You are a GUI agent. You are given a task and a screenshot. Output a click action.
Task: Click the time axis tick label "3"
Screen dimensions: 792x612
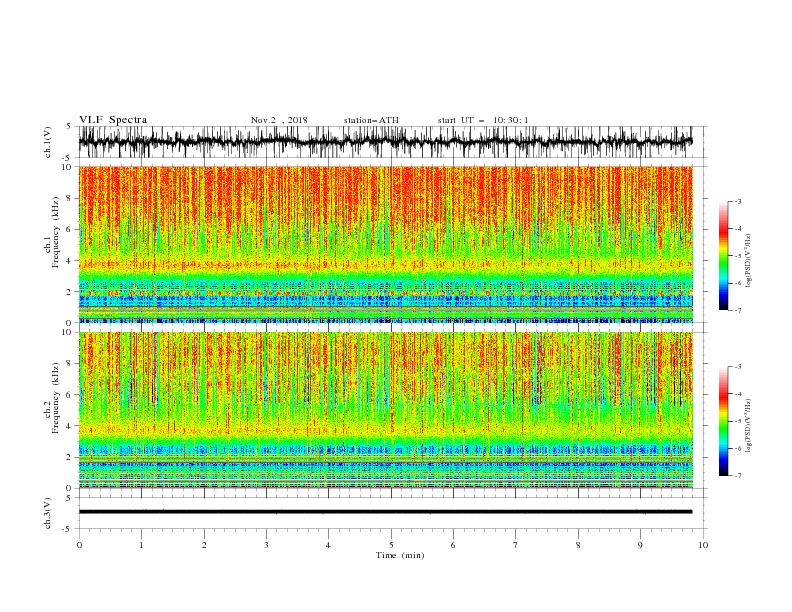point(266,545)
